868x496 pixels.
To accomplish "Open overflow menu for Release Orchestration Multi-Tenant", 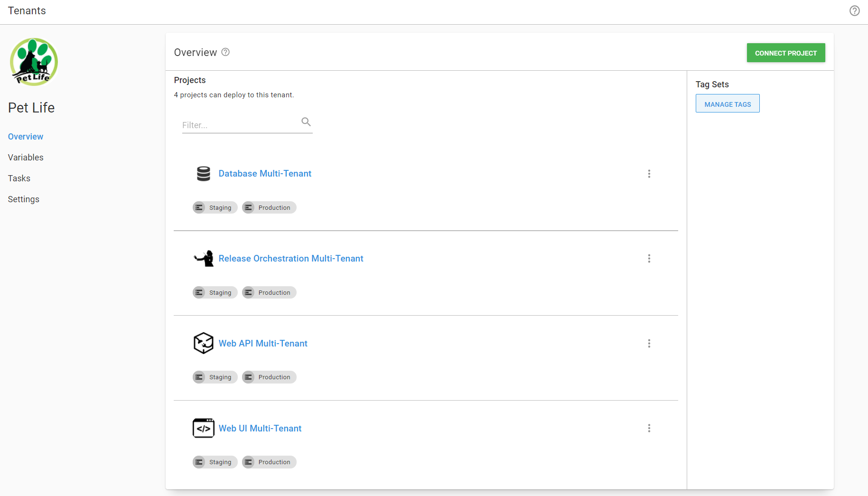I will point(649,259).
